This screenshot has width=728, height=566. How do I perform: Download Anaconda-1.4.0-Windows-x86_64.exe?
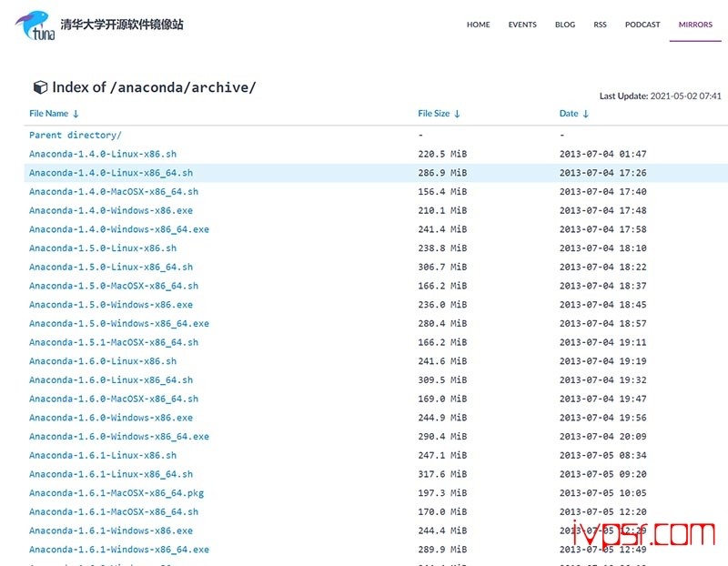point(119,229)
